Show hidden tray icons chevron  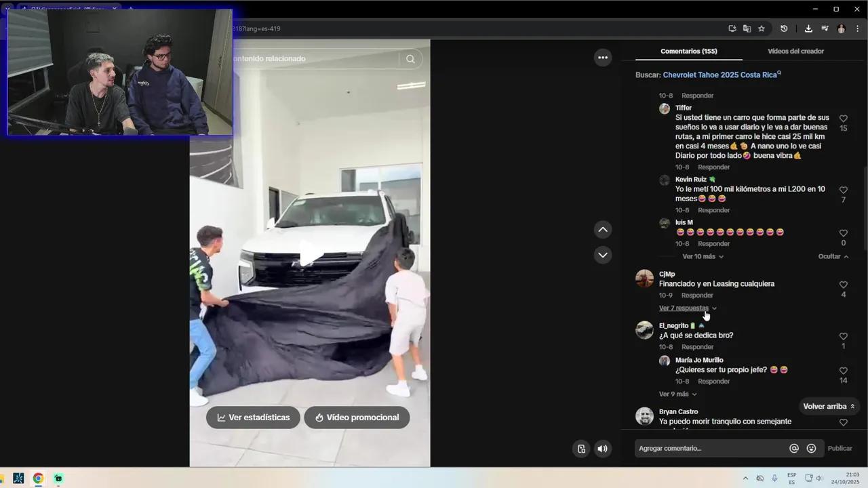pyautogui.click(x=745, y=479)
